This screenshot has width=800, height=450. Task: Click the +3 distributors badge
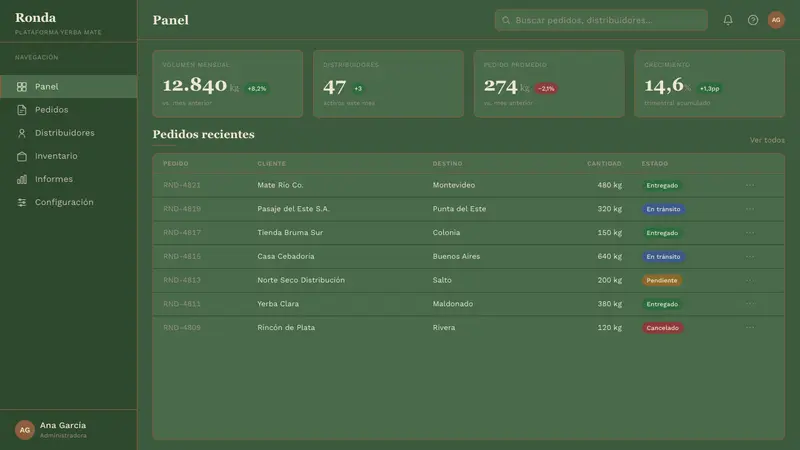pos(358,88)
